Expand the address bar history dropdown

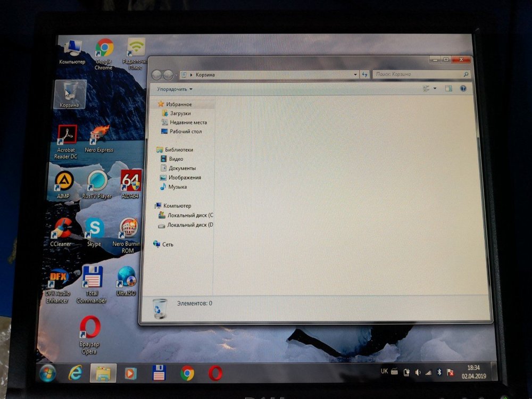(x=355, y=75)
